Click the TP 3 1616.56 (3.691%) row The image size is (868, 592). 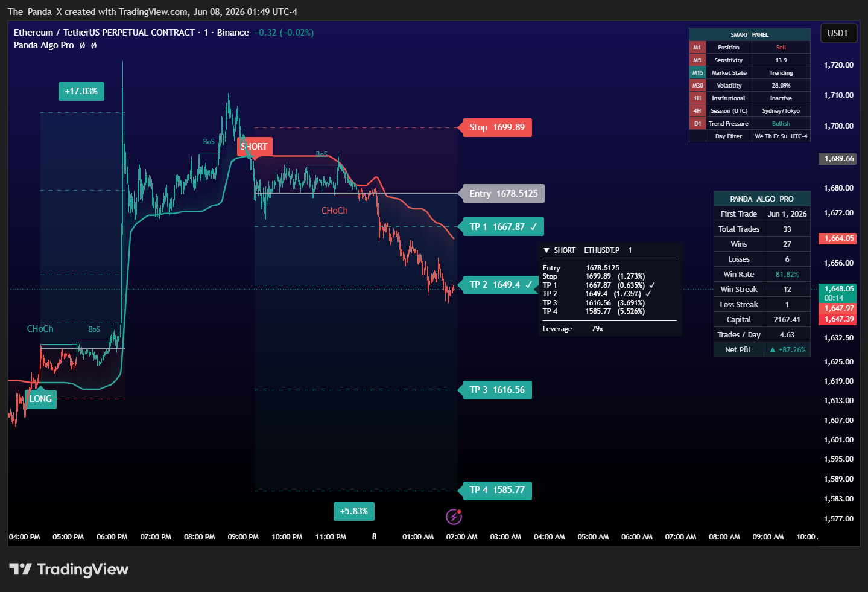[594, 303]
